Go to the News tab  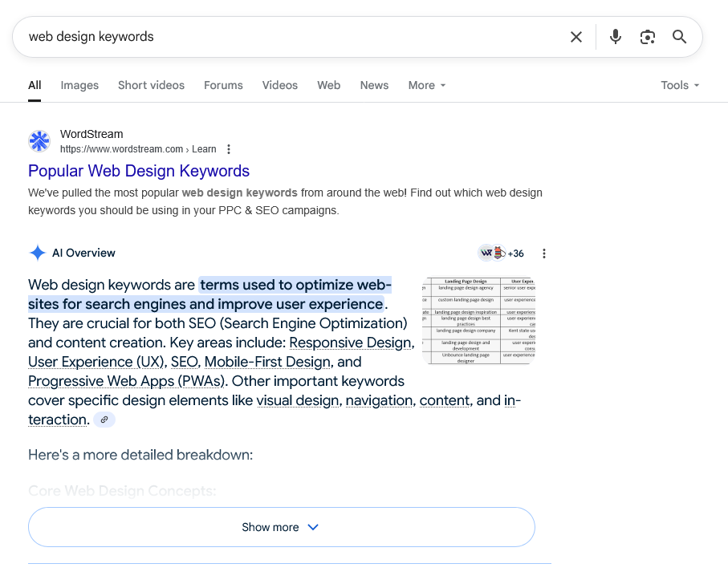point(374,85)
